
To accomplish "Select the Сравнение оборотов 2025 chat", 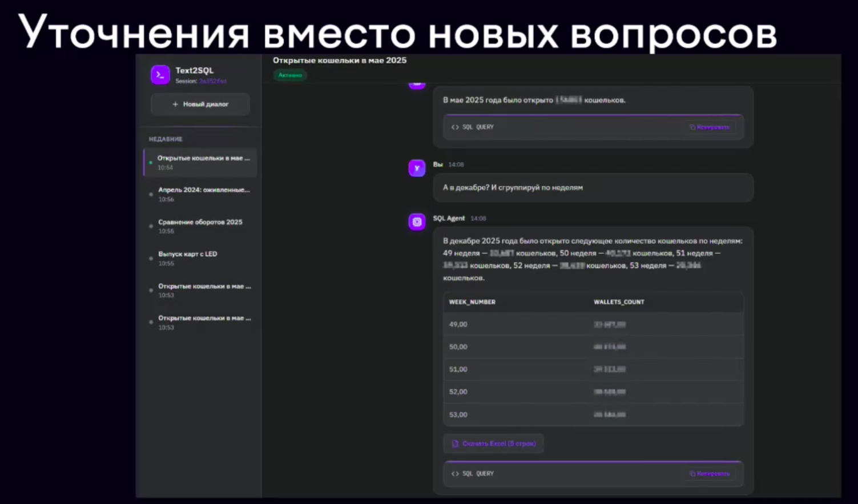I will [200, 226].
